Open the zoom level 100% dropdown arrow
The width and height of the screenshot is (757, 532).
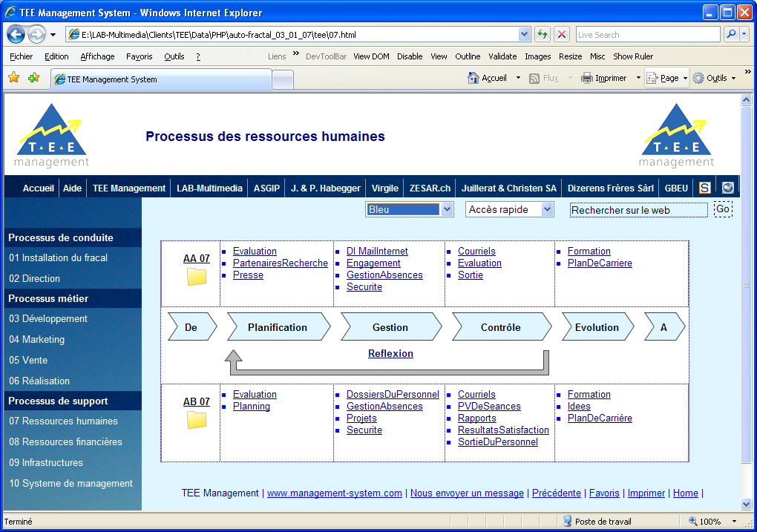point(734,522)
